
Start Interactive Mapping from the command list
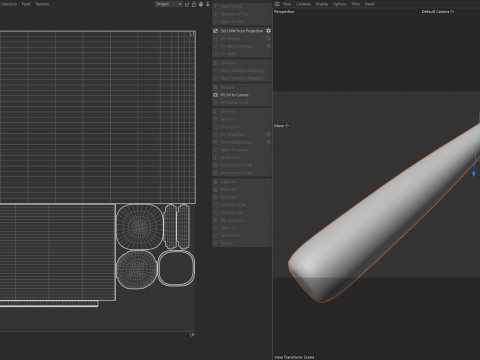(242, 71)
